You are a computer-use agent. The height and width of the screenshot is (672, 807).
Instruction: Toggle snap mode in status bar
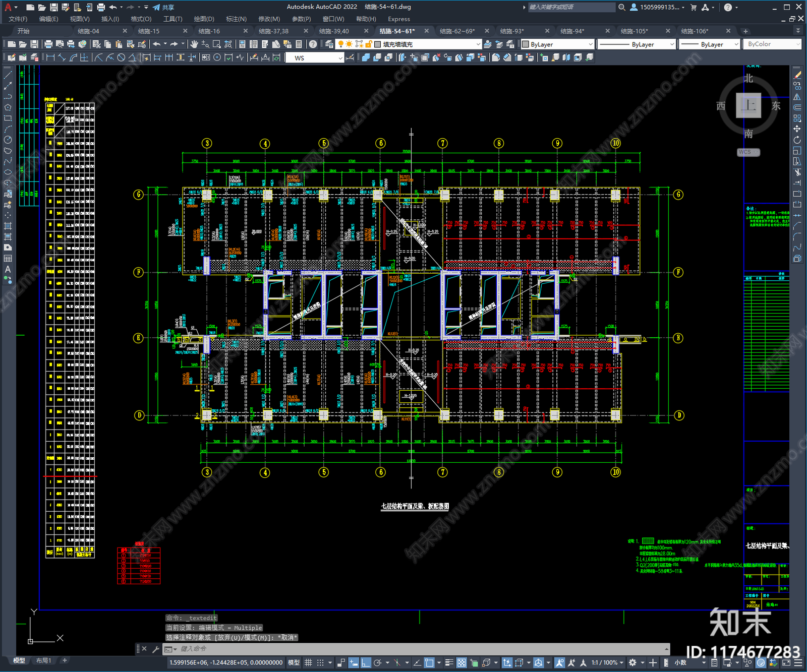coord(320,662)
